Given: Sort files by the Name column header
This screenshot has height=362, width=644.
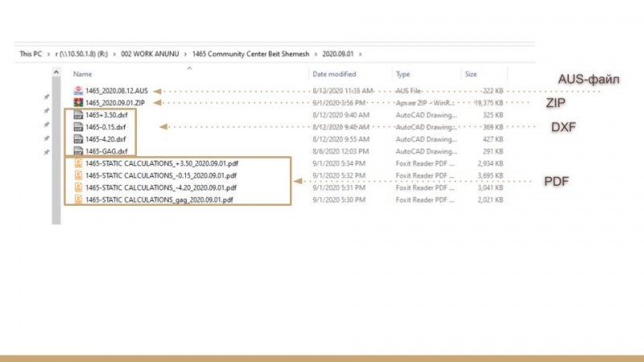Looking at the screenshot, I should 82,74.
